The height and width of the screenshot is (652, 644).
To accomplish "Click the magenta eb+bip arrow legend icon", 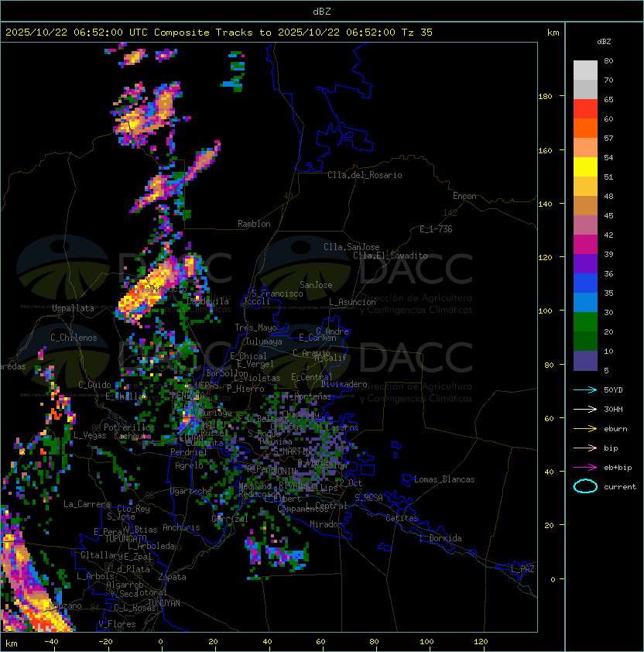I will [585, 468].
